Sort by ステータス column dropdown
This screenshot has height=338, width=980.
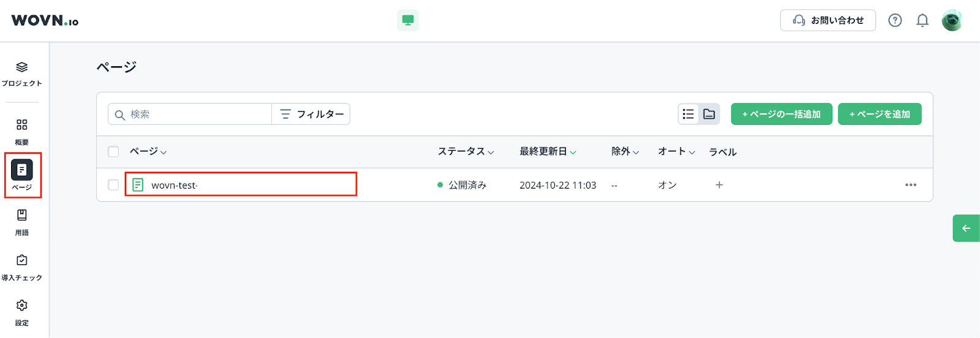click(466, 152)
